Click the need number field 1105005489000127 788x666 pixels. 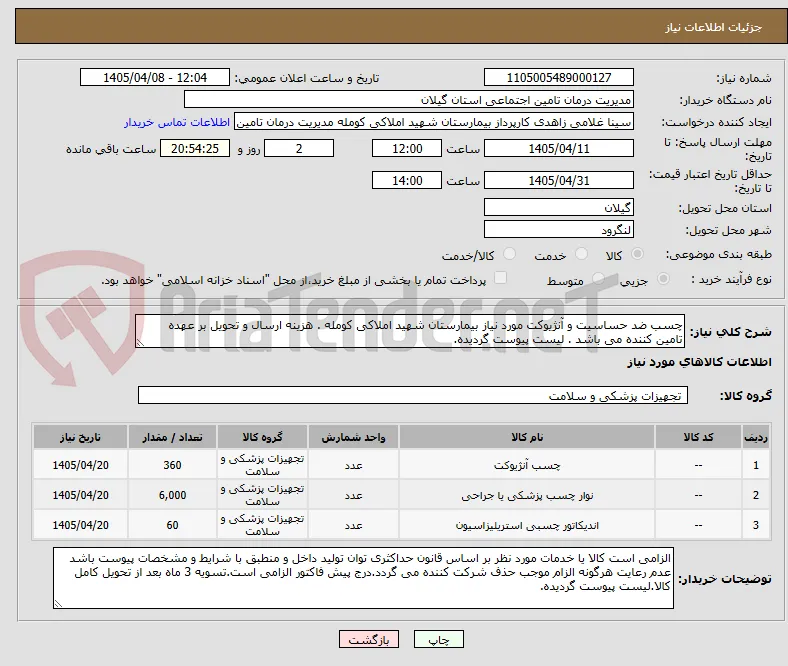558,77
